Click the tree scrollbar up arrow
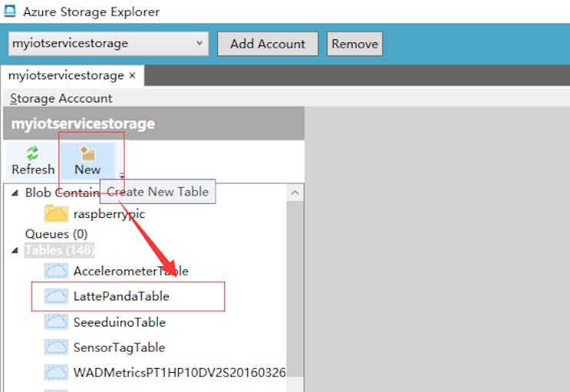 [x=295, y=193]
